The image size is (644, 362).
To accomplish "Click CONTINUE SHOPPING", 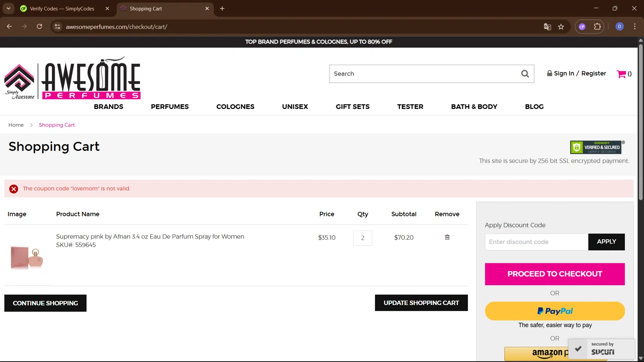I will [x=46, y=303].
